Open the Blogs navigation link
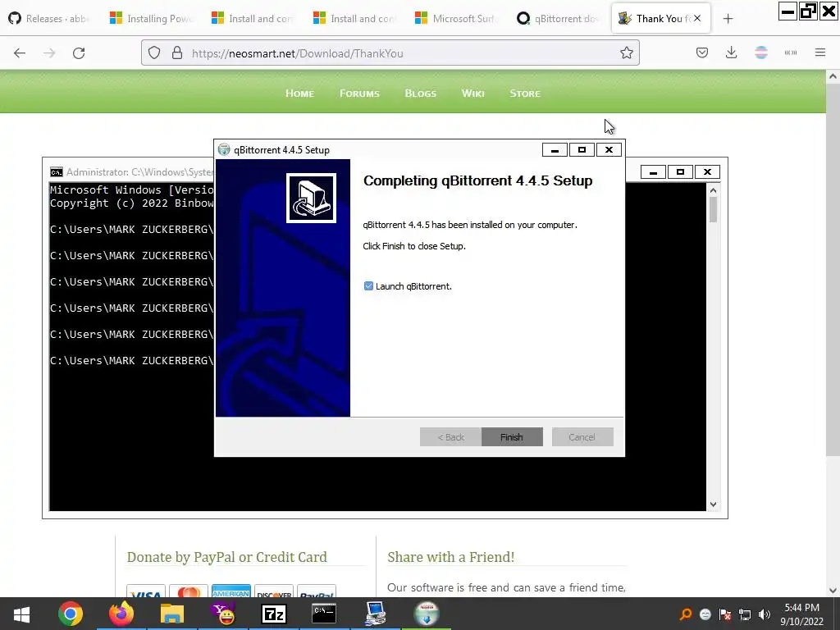 (421, 94)
